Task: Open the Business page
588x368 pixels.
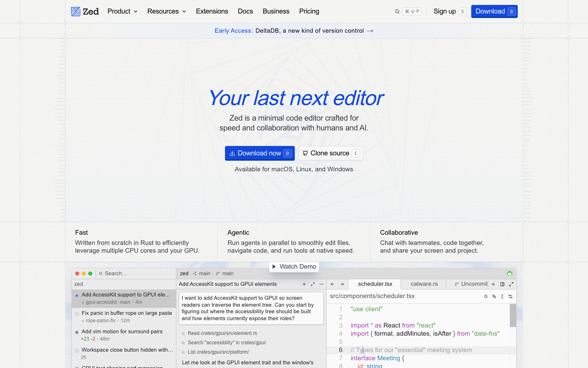Action: tap(276, 11)
